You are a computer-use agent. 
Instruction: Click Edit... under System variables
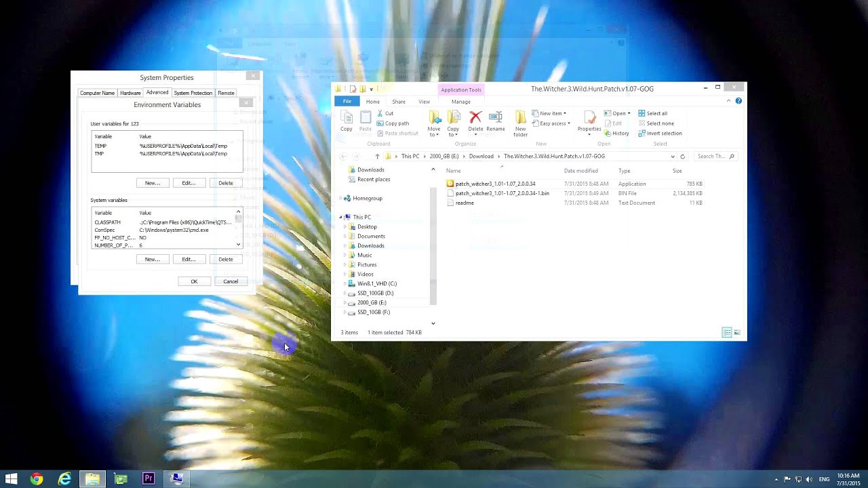[x=189, y=260]
